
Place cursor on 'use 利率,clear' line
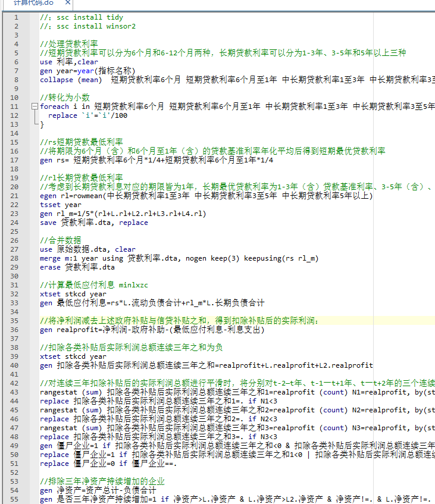[x=69, y=62]
